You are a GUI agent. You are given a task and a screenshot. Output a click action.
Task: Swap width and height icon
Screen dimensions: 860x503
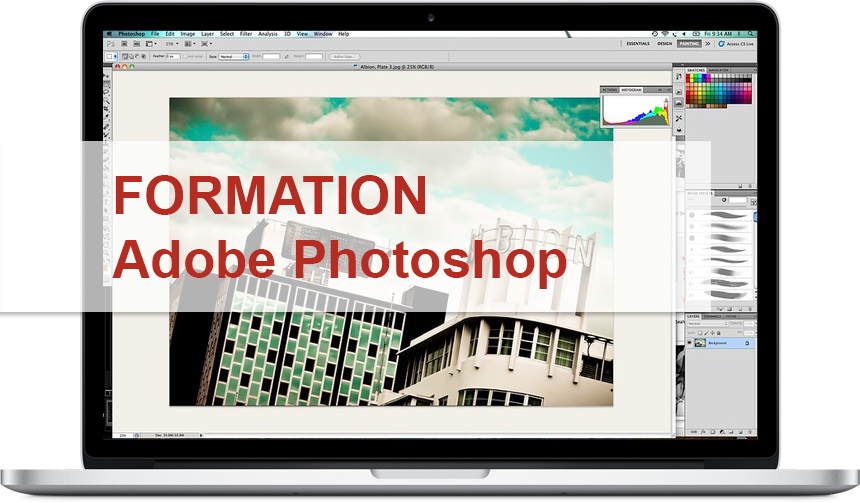tap(287, 56)
